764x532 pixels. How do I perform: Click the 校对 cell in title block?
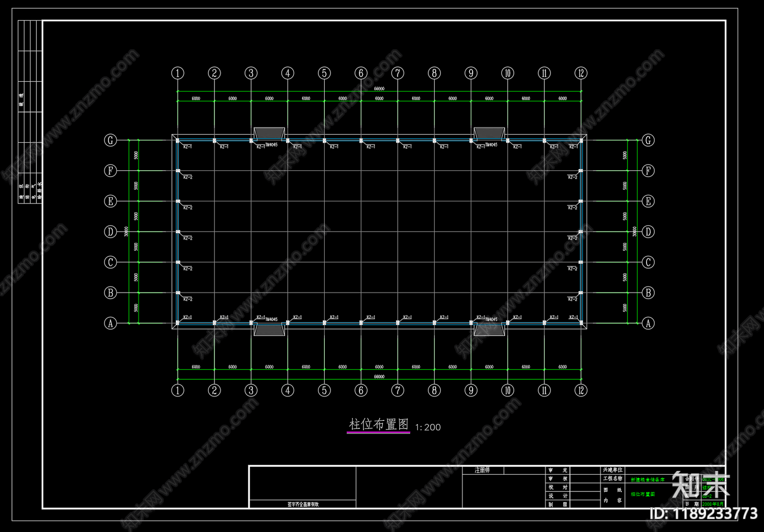click(x=558, y=487)
